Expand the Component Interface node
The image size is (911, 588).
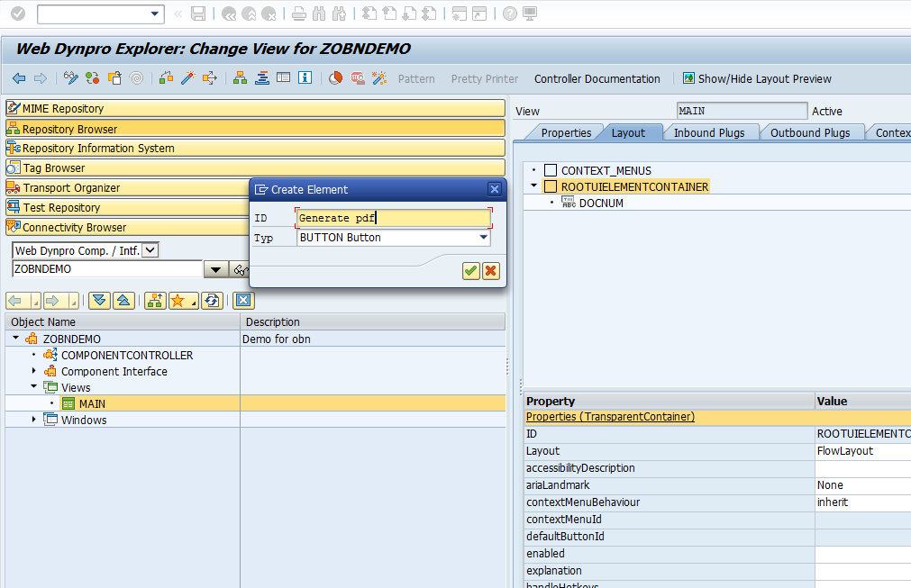(33, 370)
